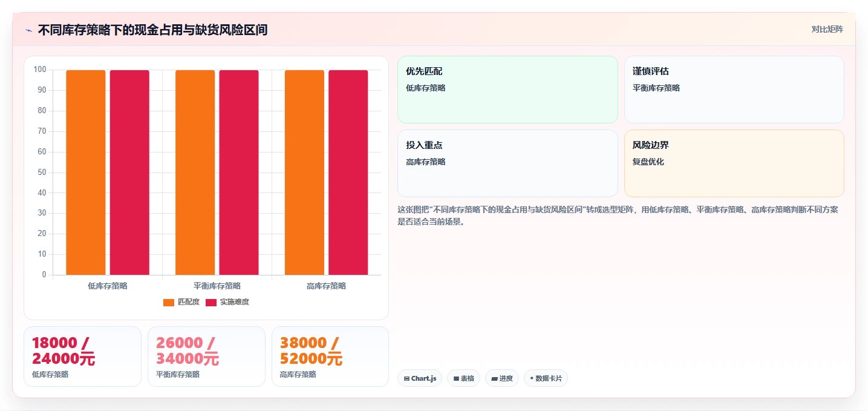Click the red bar for 平衡库存策略
This screenshot has width=868, height=411.
pos(239,173)
